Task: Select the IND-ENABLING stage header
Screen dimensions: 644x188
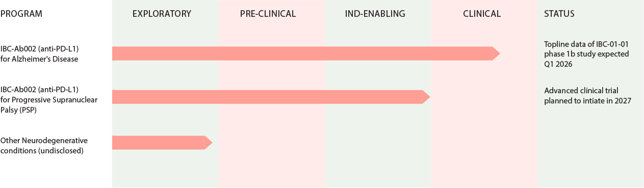Action: point(375,14)
